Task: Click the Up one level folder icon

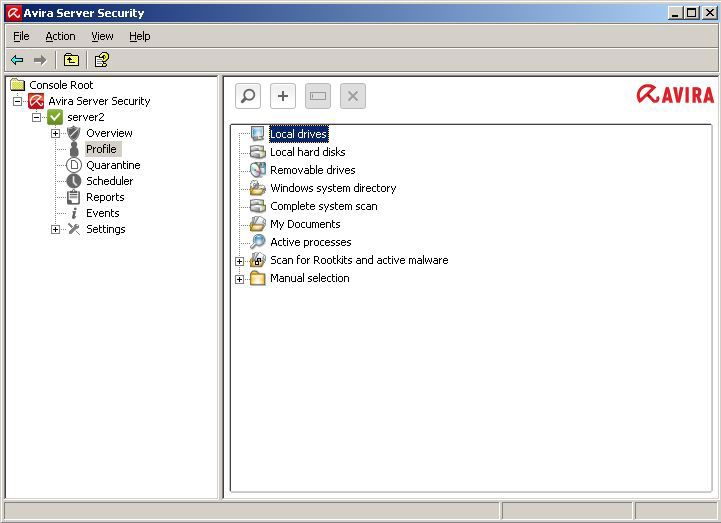Action: tap(71, 60)
